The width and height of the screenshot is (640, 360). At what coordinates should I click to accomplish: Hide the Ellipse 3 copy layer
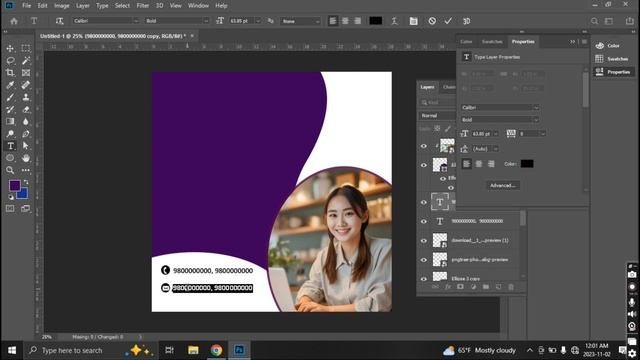pyautogui.click(x=424, y=278)
